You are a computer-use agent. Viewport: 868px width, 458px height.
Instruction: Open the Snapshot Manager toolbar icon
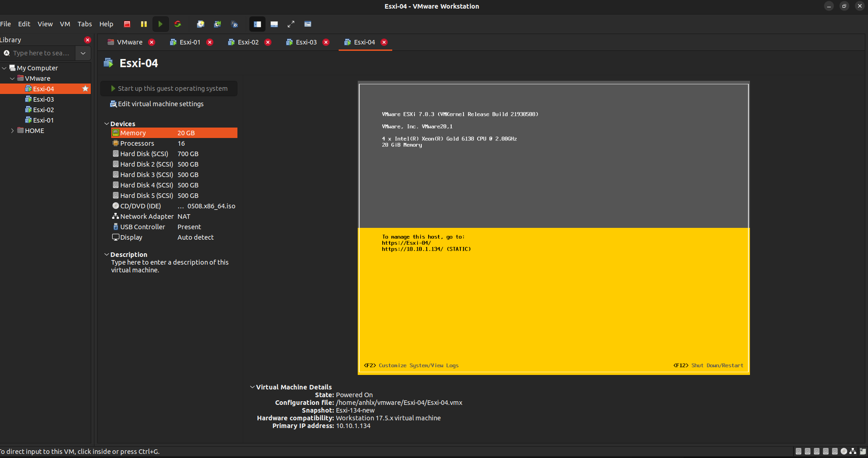coord(234,24)
